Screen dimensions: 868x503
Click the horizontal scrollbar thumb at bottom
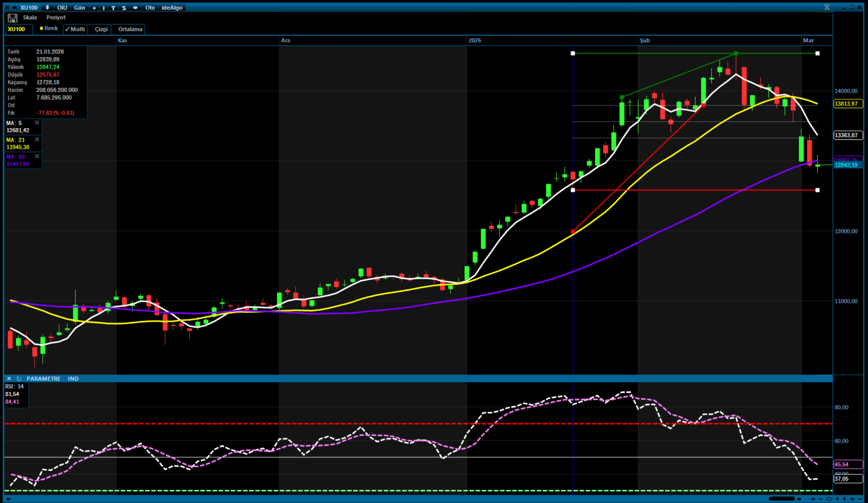[781, 499]
